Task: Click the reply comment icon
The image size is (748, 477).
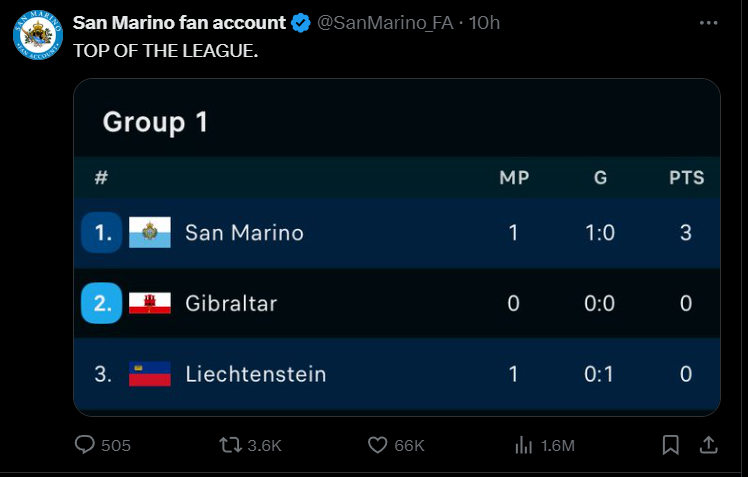Action: (x=86, y=445)
